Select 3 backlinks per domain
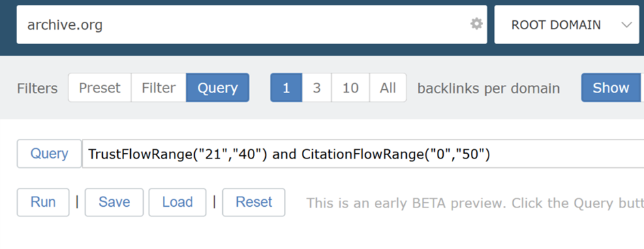The image size is (644, 249). (x=317, y=88)
